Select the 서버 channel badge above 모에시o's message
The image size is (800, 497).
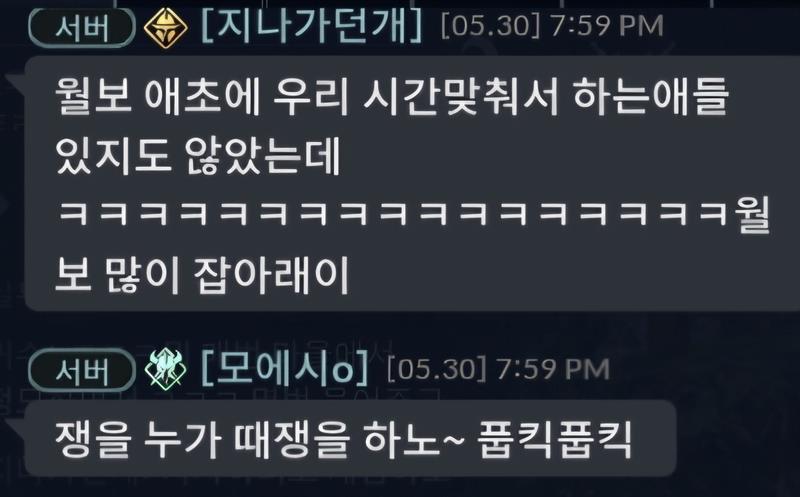82,370
